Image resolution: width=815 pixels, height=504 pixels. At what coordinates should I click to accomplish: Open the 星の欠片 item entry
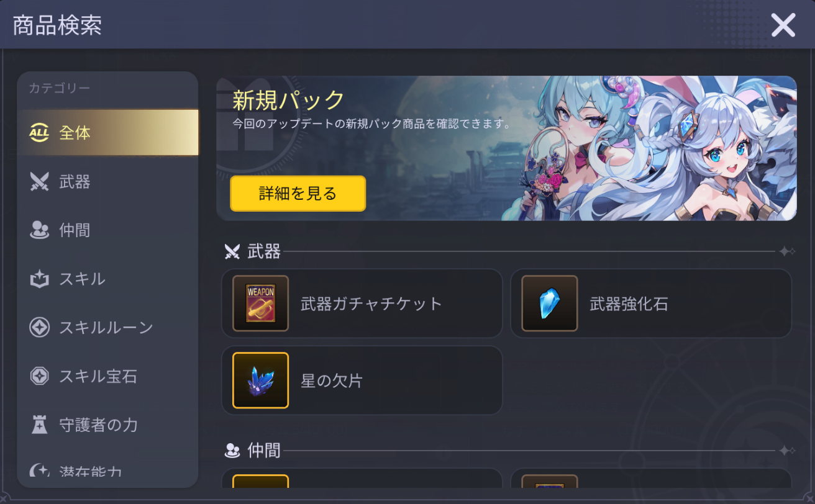click(x=362, y=380)
